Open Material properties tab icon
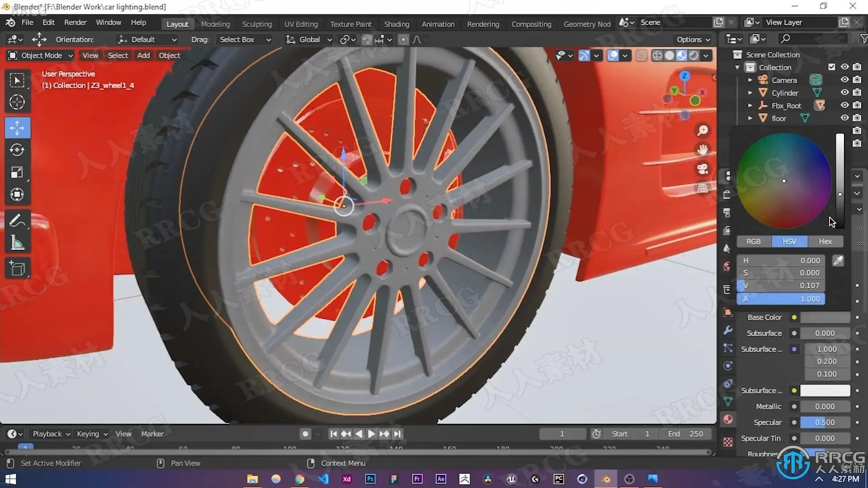This screenshot has height=488, width=868. click(728, 419)
